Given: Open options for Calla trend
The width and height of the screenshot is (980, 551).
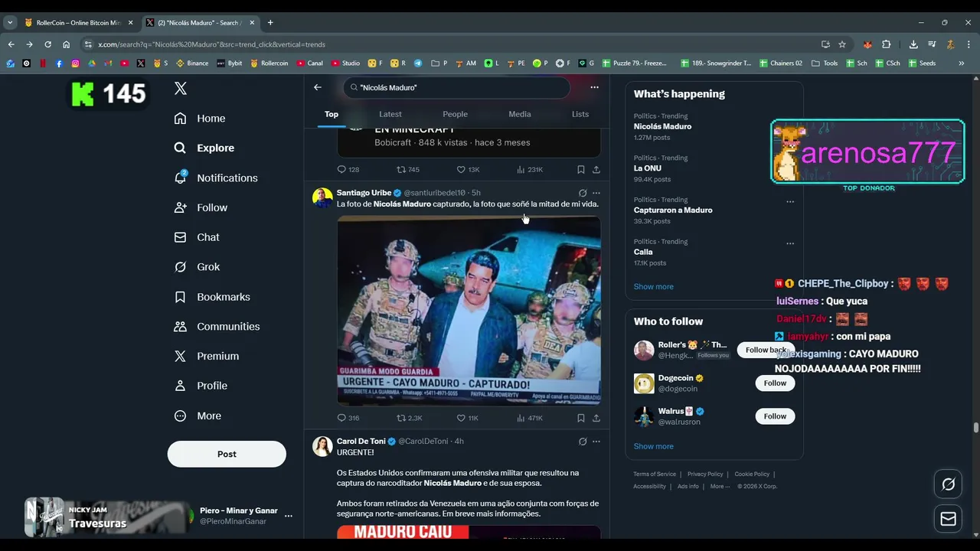Looking at the screenshot, I should tap(790, 243).
